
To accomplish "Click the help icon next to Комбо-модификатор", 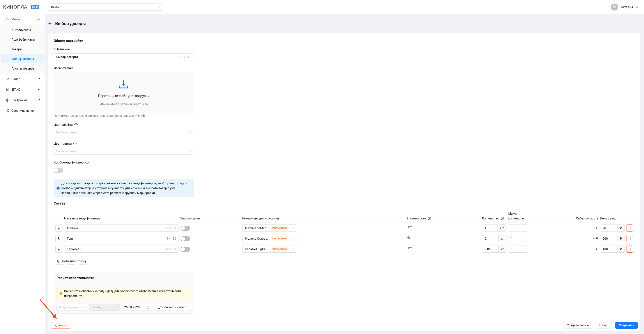I will [87, 162].
